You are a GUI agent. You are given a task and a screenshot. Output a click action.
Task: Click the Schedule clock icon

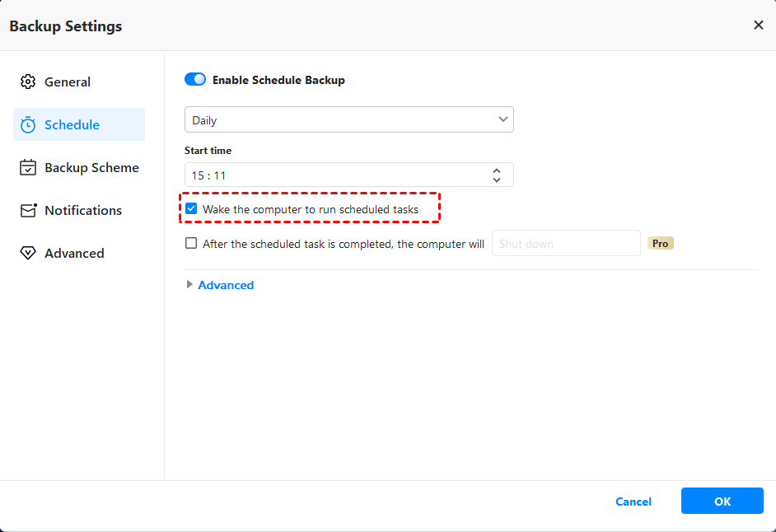(x=28, y=125)
